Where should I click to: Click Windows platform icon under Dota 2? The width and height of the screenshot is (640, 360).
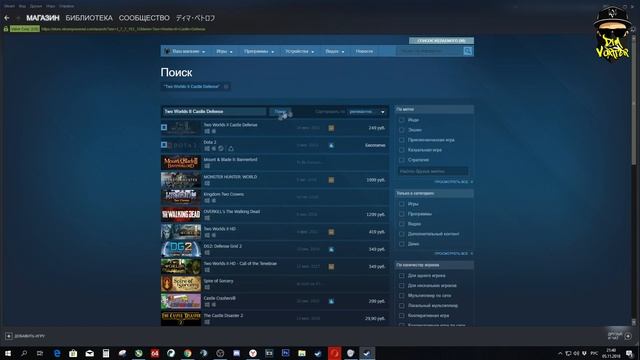(207, 149)
